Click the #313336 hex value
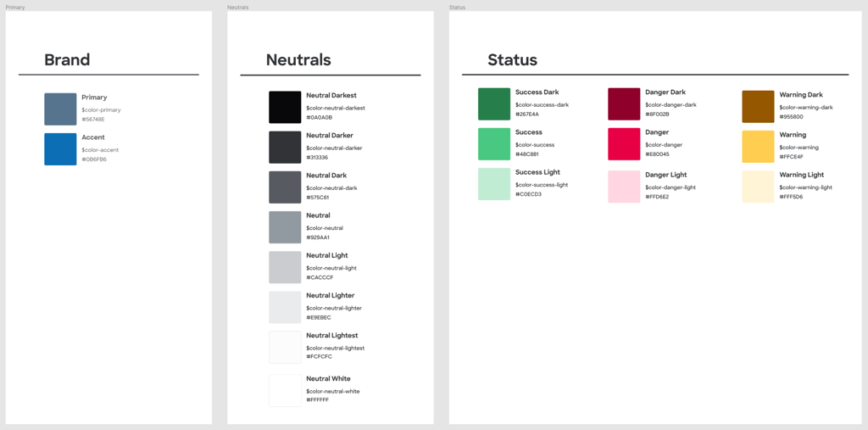Image resolution: width=868 pixels, height=430 pixels. point(317,158)
